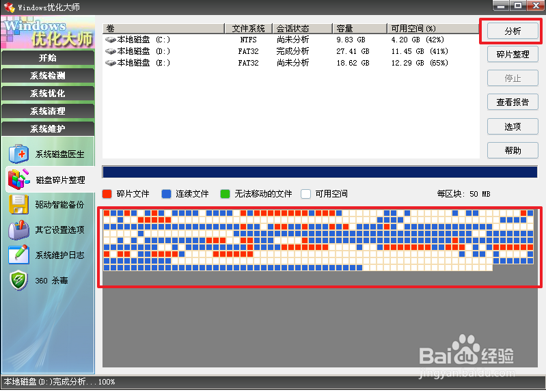Click the red 碎片文件 legend swatch
This screenshot has width=546, height=392.
[x=107, y=194]
